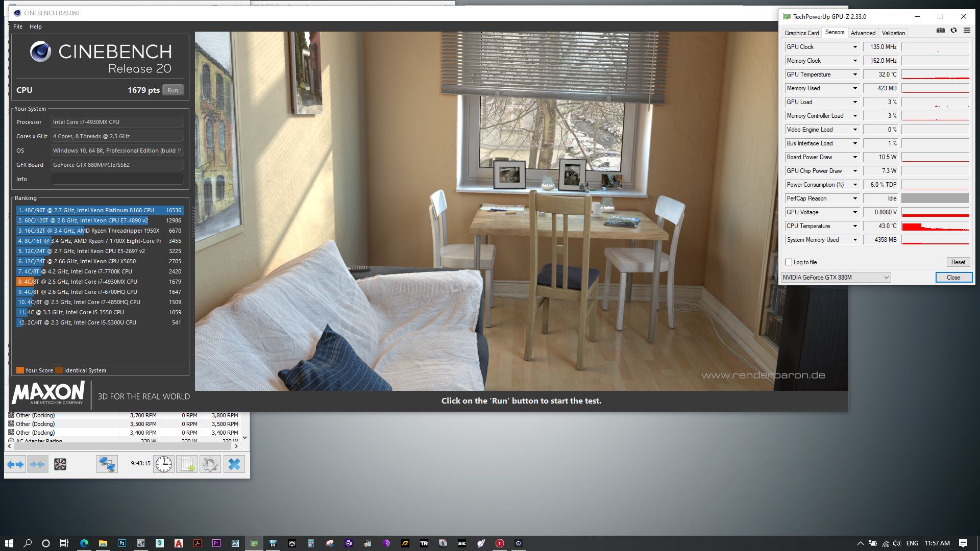Open Photoshop from the taskbar

coord(122,543)
